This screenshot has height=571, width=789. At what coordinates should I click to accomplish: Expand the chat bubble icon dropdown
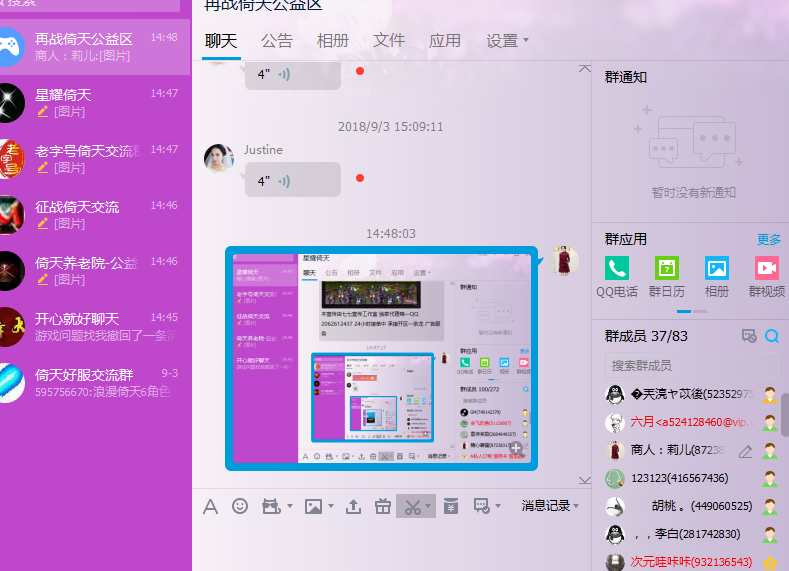(x=498, y=506)
